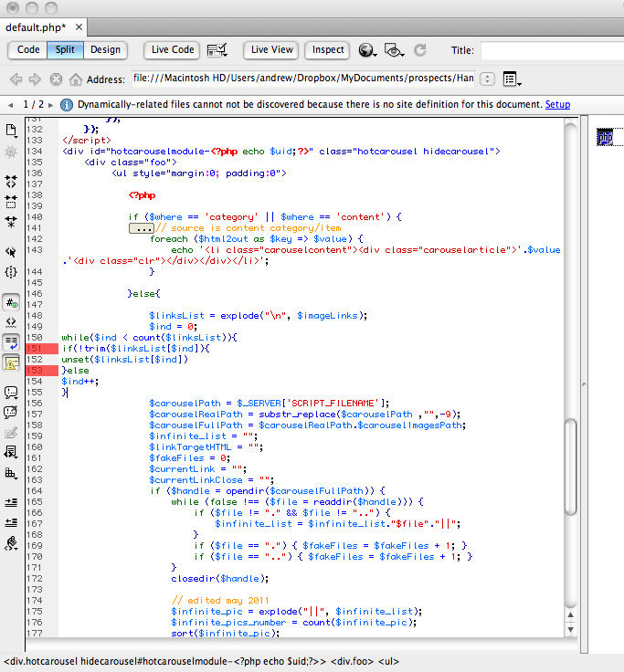Click the </script> closing tag line
624x672 pixels.
87,140
